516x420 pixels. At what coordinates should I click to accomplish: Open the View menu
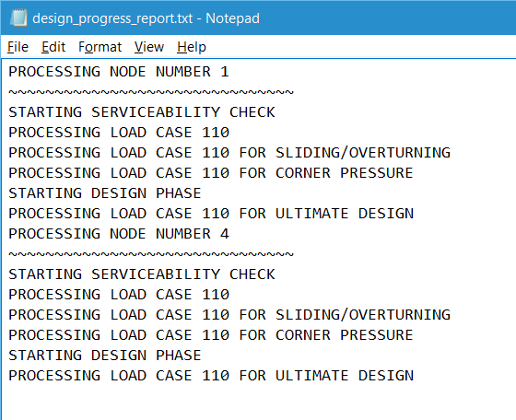149,47
